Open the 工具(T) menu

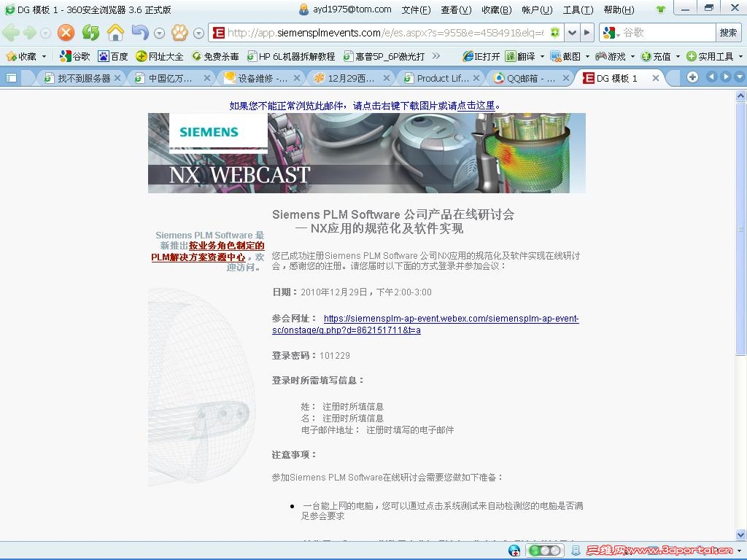click(x=578, y=9)
